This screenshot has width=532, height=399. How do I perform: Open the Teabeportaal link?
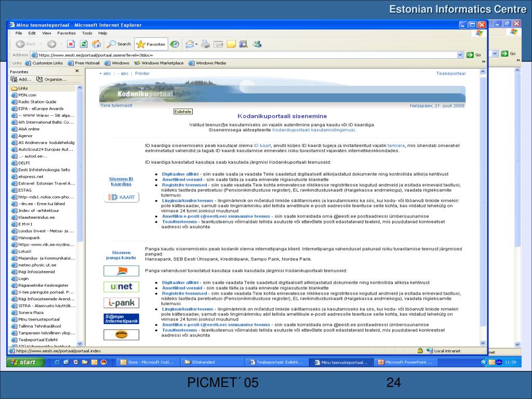coord(451,73)
